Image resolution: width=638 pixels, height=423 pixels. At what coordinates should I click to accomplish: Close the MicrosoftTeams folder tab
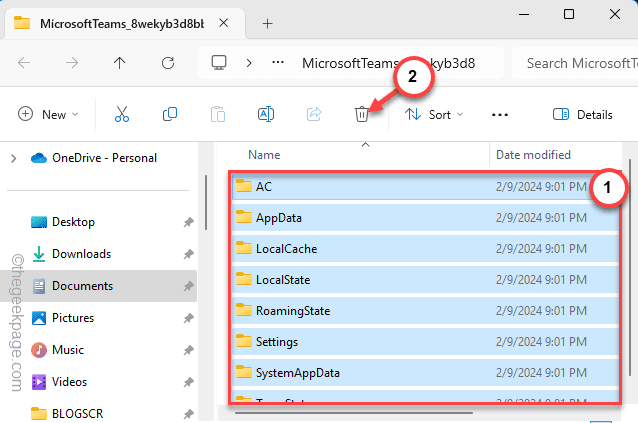[x=223, y=23]
